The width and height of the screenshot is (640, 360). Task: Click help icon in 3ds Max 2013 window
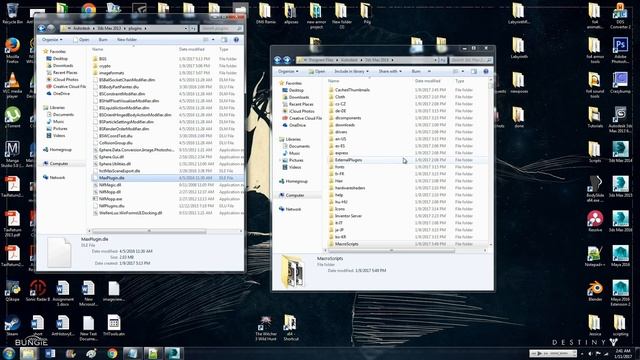(486, 71)
